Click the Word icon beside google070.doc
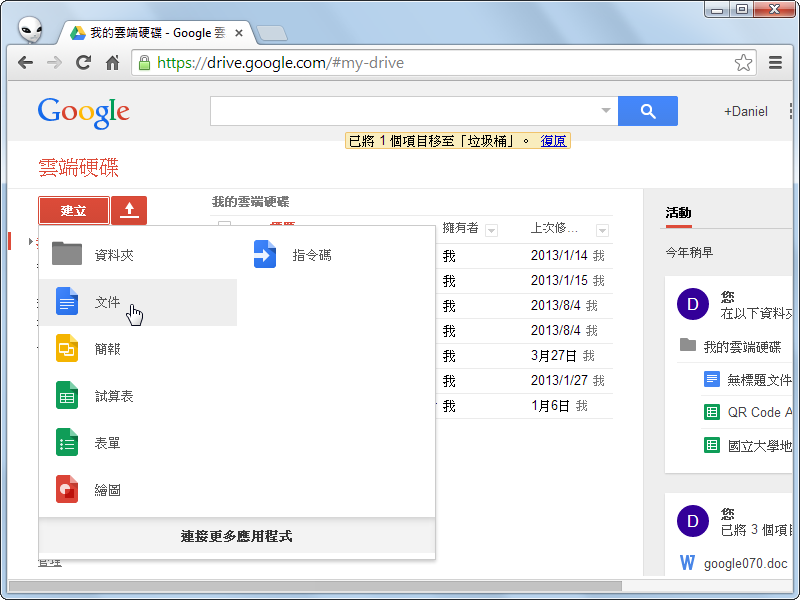 click(x=687, y=563)
